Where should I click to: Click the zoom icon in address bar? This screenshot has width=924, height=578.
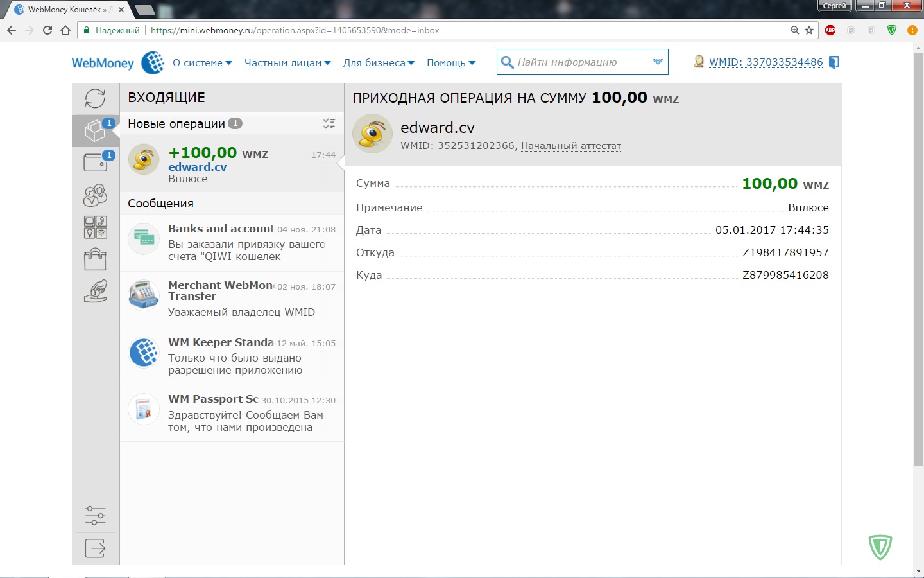pyautogui.click(x=795, y=30)
